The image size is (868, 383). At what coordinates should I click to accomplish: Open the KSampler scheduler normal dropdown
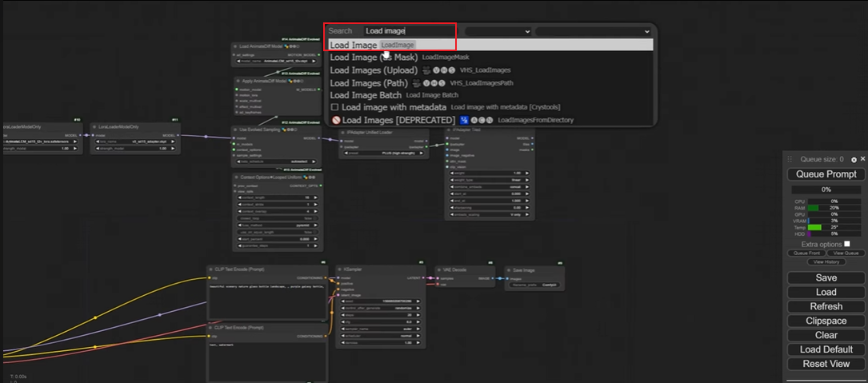pos(380,335)
